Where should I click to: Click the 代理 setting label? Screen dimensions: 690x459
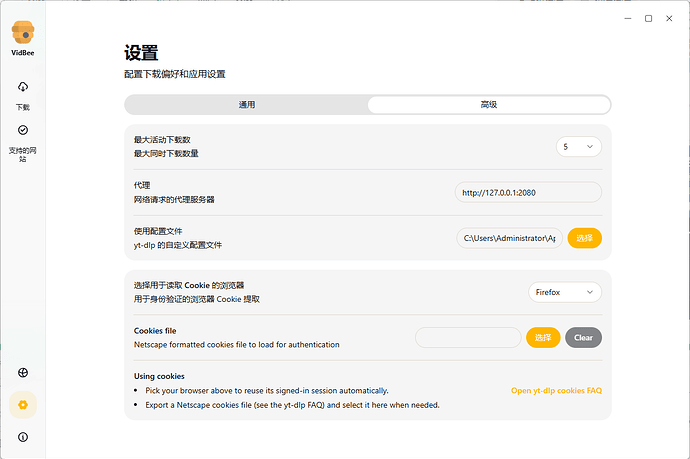pyautogui.click(x=142, y=185)
